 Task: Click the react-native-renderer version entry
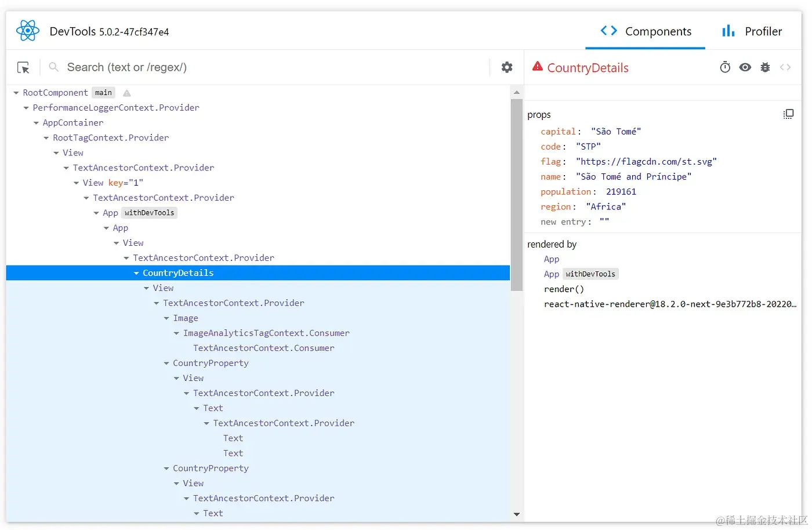click(x=670, y=304)
